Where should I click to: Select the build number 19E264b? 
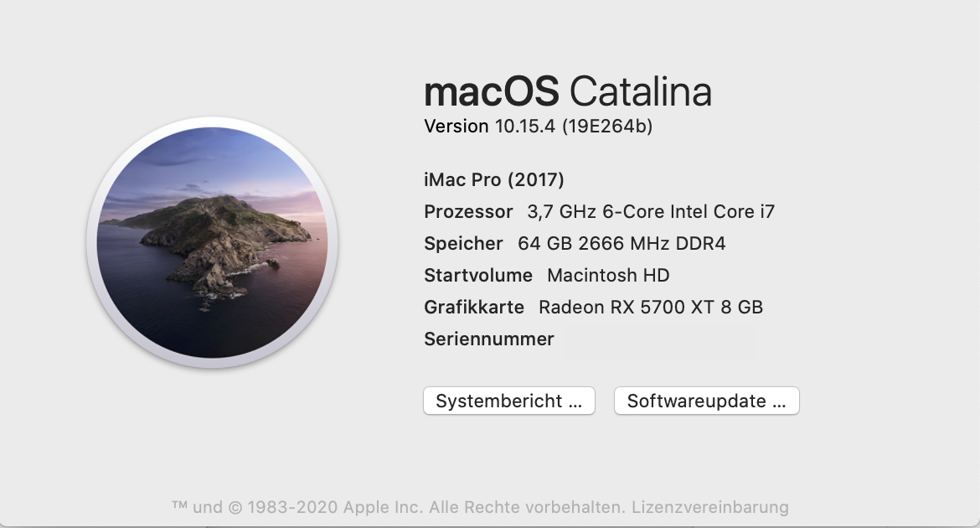click(x=607, y=127)
